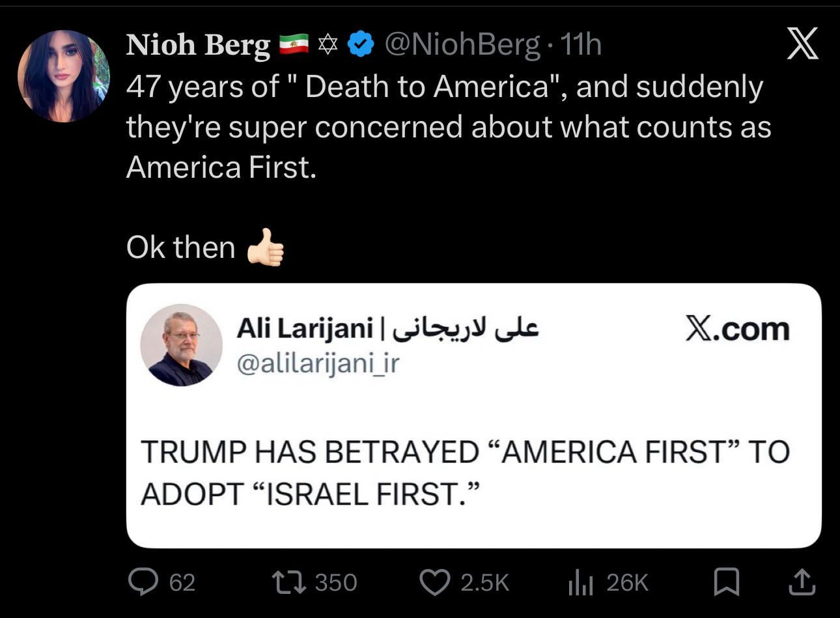Viewport: 840px width, 618px height.
Task: Click the X logo in top corner
Action: [x=802, y=46]
